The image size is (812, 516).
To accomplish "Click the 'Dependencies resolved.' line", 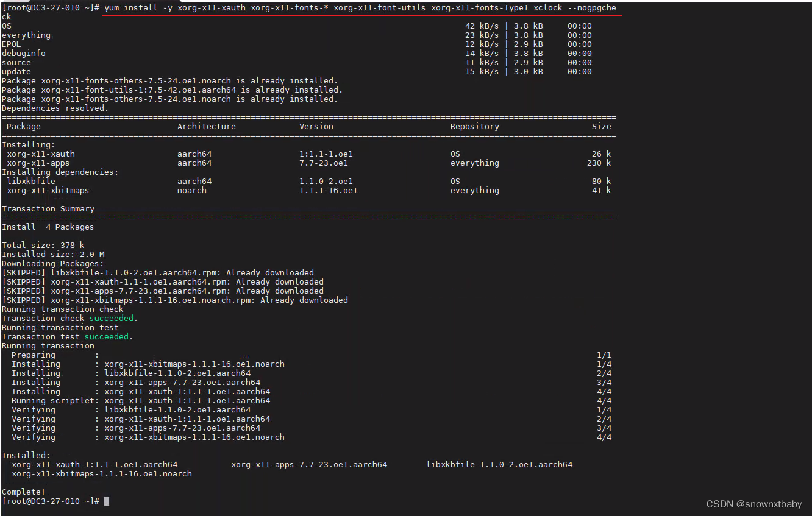I will click(55, 108).
